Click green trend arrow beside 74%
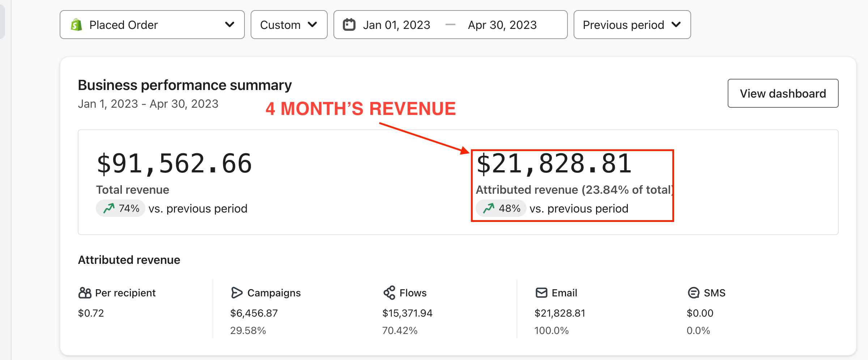The height and width of the screenshot is (360, 868). [109, 209]
